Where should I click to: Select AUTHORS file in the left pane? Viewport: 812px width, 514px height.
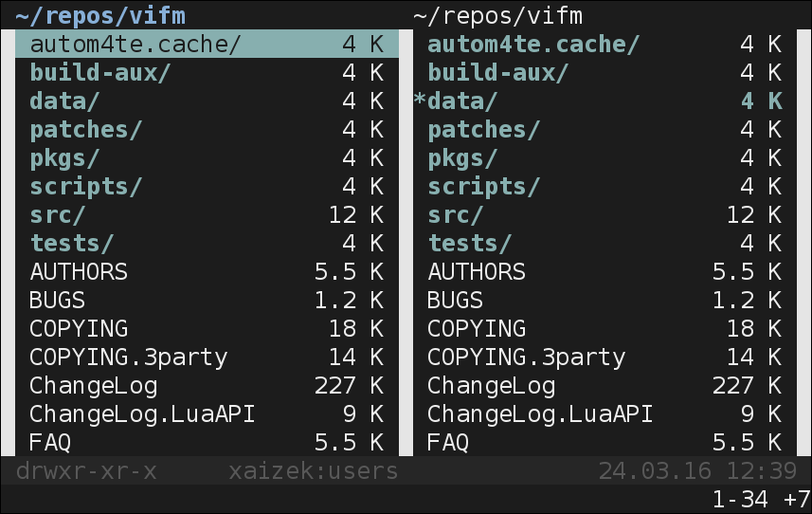208,271
